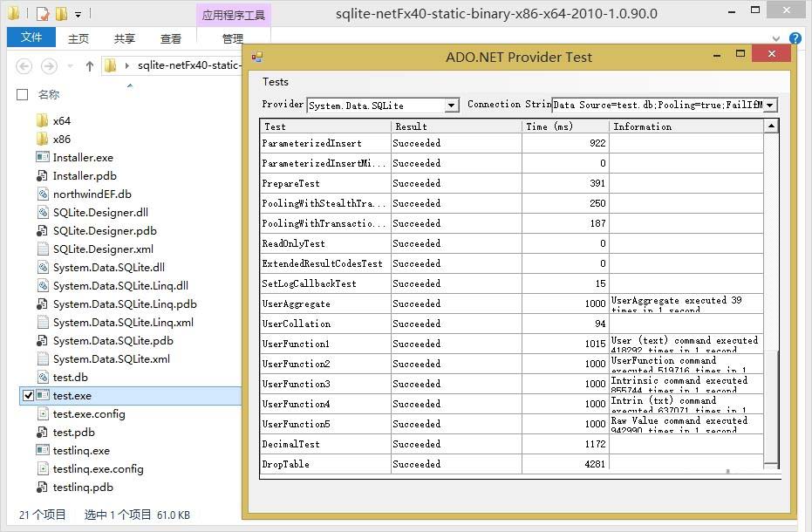Click the Time (ms) column header

point(565,126)
